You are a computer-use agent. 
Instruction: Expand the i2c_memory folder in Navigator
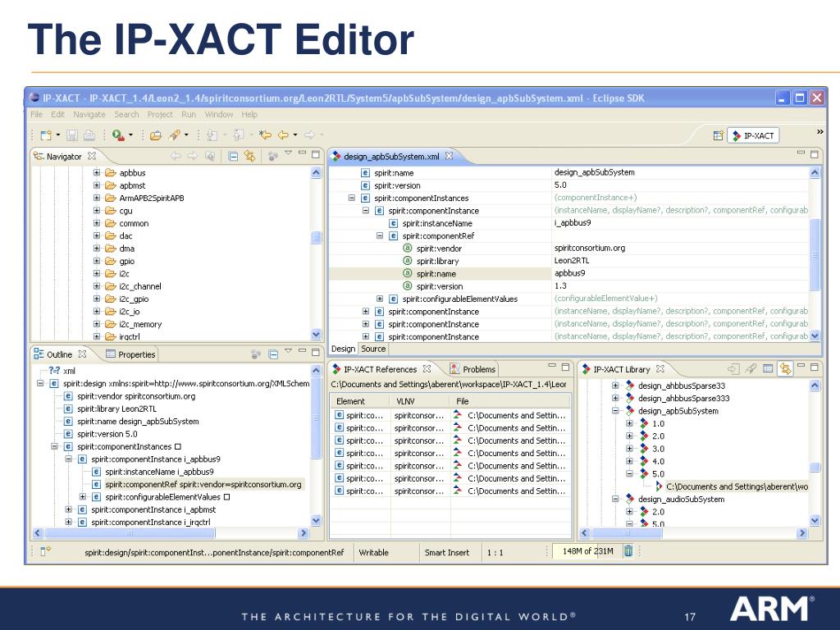[97, 324]
